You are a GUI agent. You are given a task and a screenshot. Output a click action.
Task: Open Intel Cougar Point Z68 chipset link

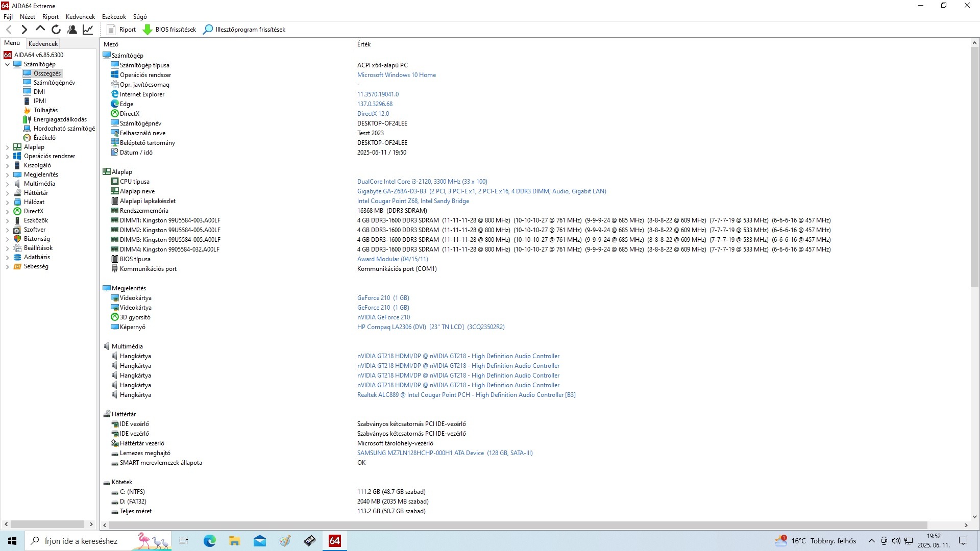tap(413, 201)
